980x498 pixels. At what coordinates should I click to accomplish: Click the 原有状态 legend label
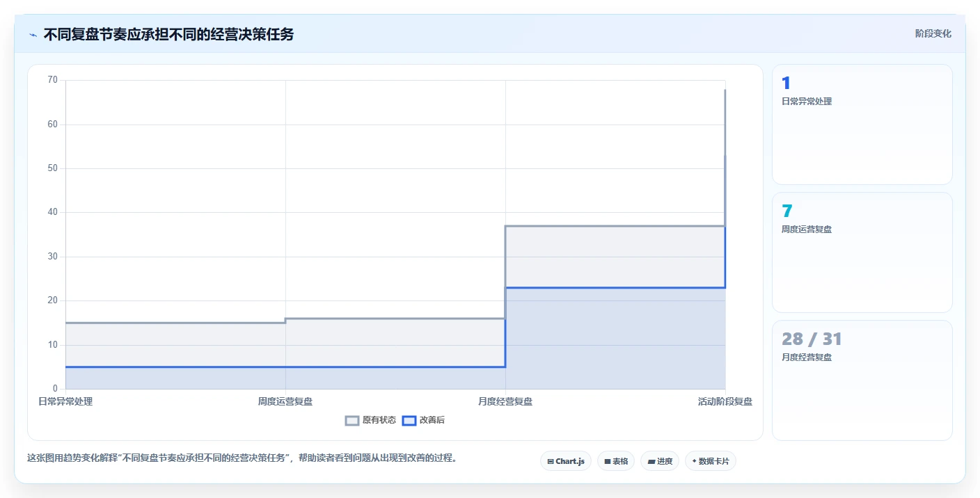click(x=379, y=420)
